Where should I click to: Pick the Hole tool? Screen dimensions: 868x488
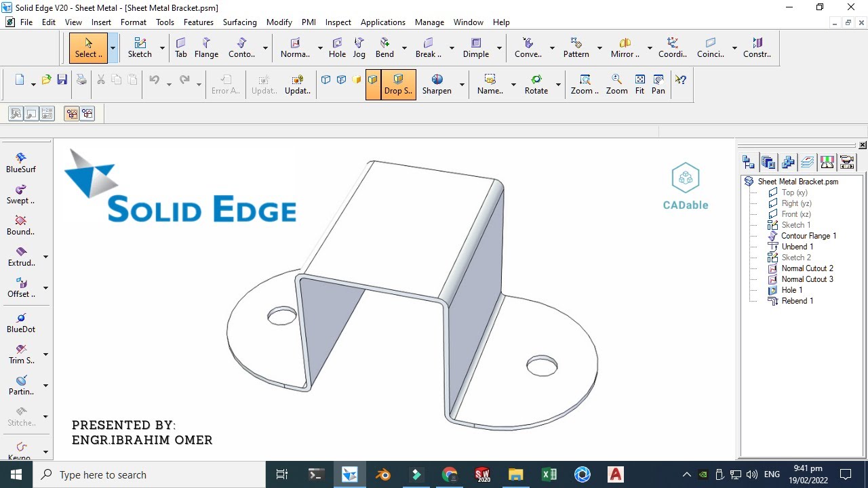click(337, 48)
